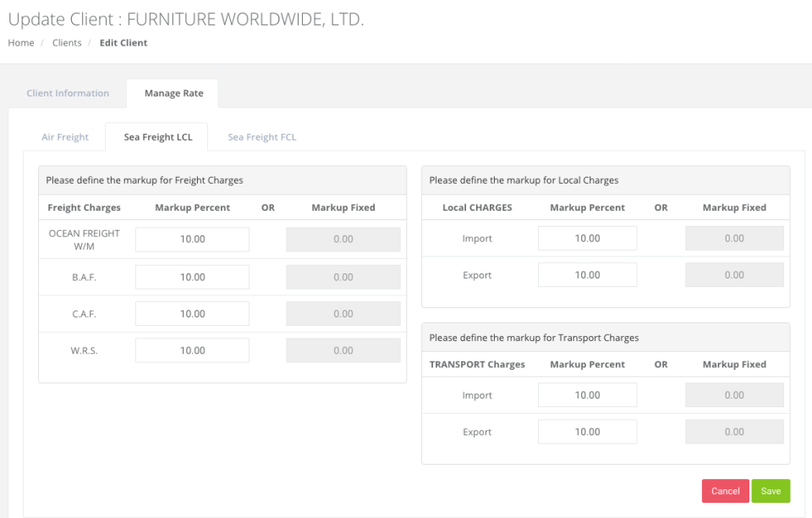Open the Air Freight tab
Viewport: 812px width, 518px height.
(x=65, y=137)
